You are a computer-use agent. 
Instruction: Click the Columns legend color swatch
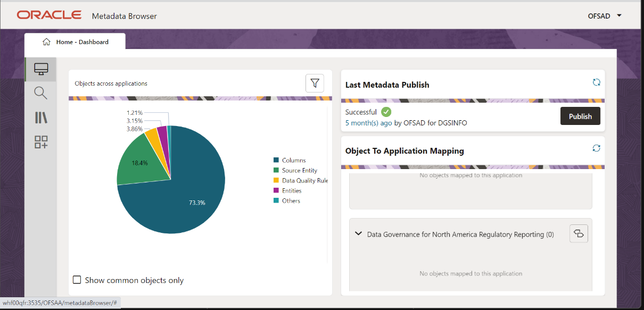[276, 160]
